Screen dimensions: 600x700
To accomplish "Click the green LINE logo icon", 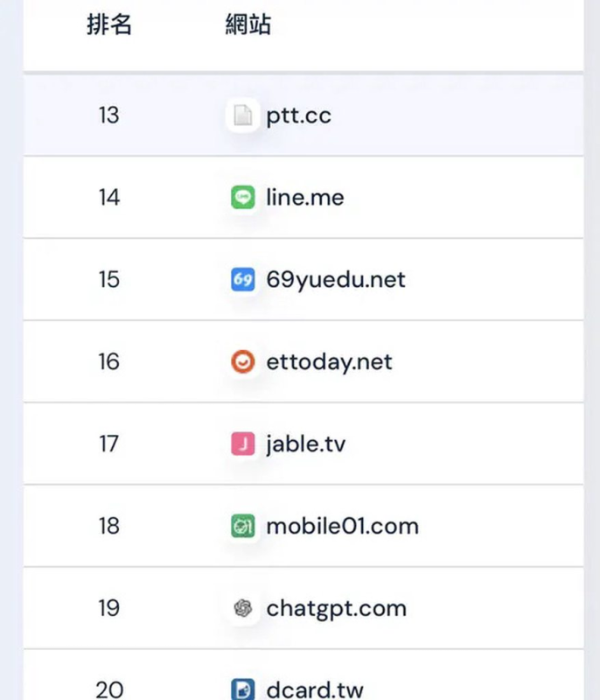I will coord(242,198).
